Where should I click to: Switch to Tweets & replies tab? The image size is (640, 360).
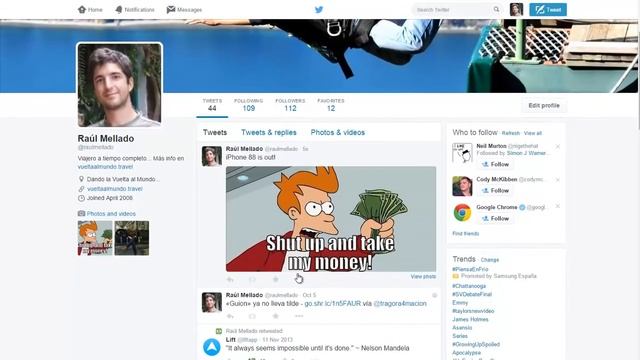(x=269, y=132)
